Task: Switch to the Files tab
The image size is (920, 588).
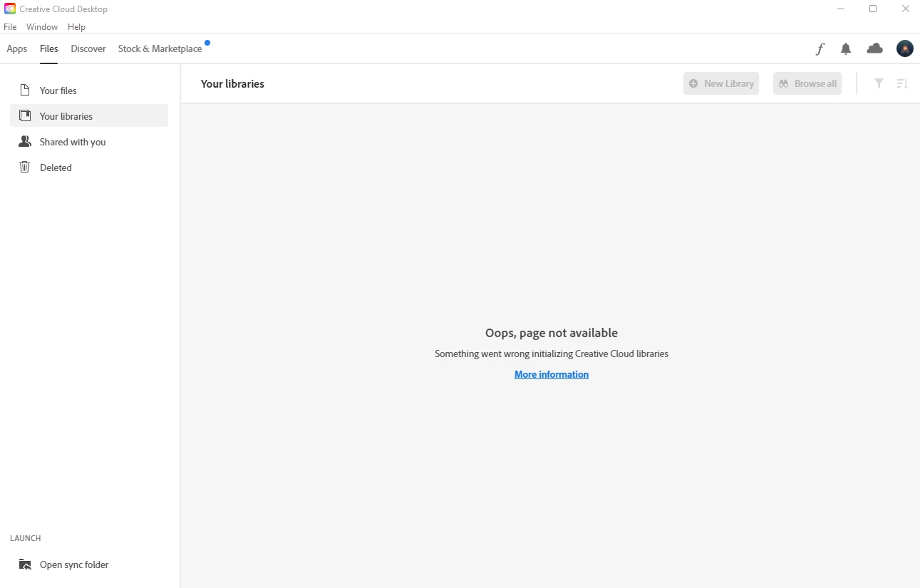Action: pyautogui.click(x=49, y=48)
